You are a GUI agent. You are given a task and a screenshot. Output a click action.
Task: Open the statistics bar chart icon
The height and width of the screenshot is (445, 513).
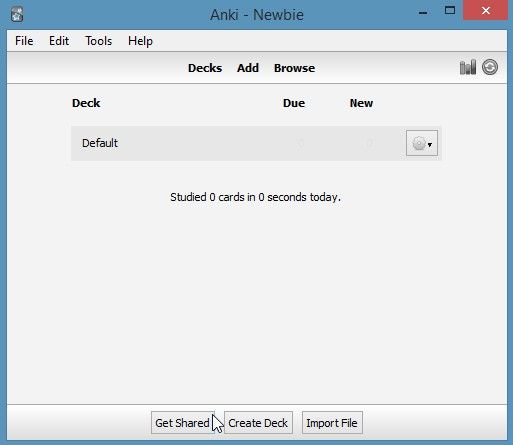tap(468, 68)
